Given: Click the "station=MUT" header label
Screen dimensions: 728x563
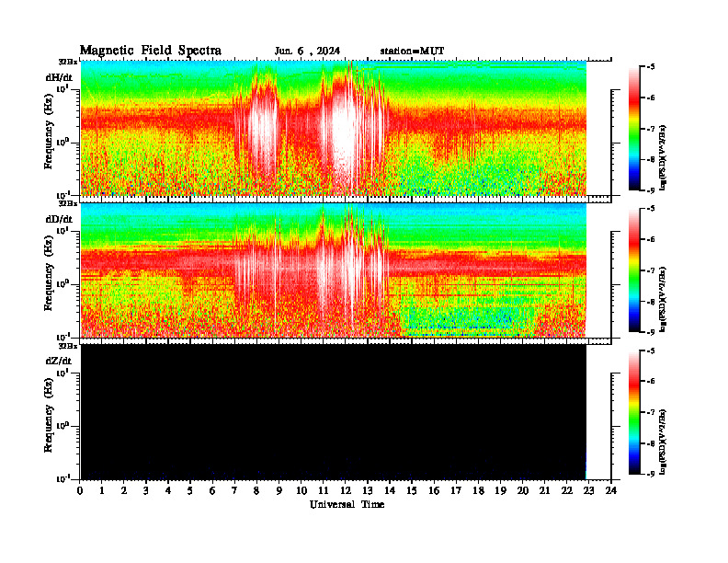Looking at the screenshot, I should 412,52.
